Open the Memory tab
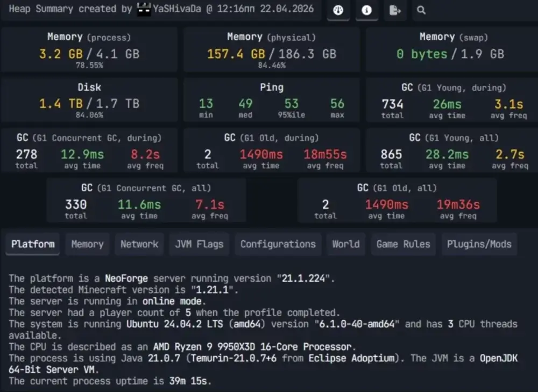This screenshot has width=538, height=392. coord(87,244)
